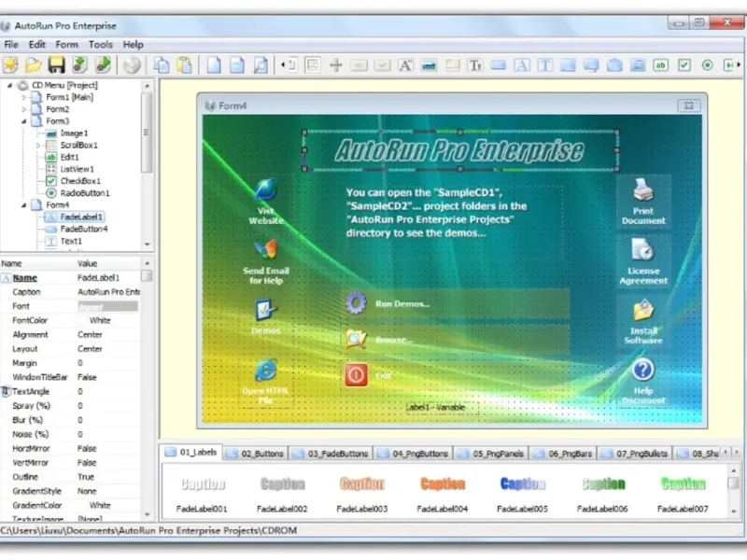Select Text1 in the project tree
The height and width of the screenshot is (560, 747).
pyautogui.click(x=71, y=241)
